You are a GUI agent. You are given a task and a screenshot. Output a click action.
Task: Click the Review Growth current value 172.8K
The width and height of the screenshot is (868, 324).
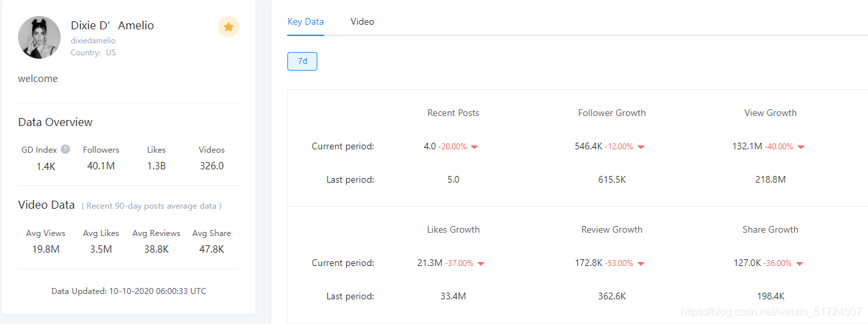pyautogui.click(x=589, y=263)
